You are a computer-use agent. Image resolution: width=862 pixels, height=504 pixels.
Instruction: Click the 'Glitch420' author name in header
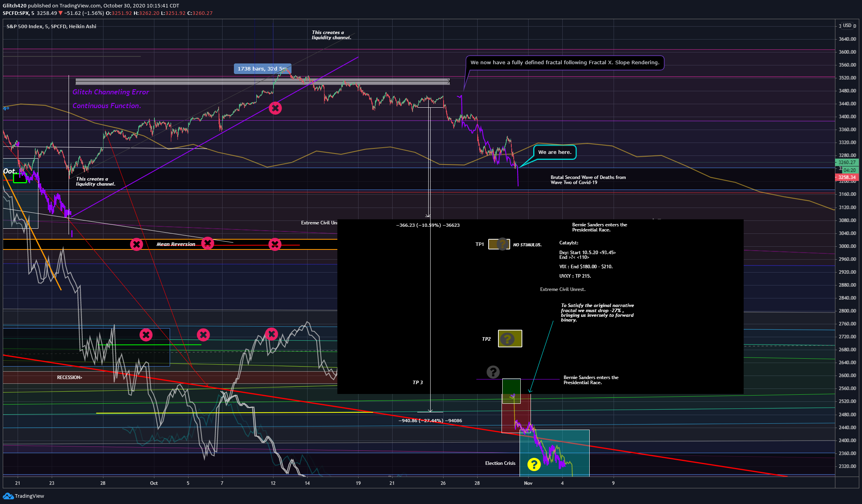14,6
